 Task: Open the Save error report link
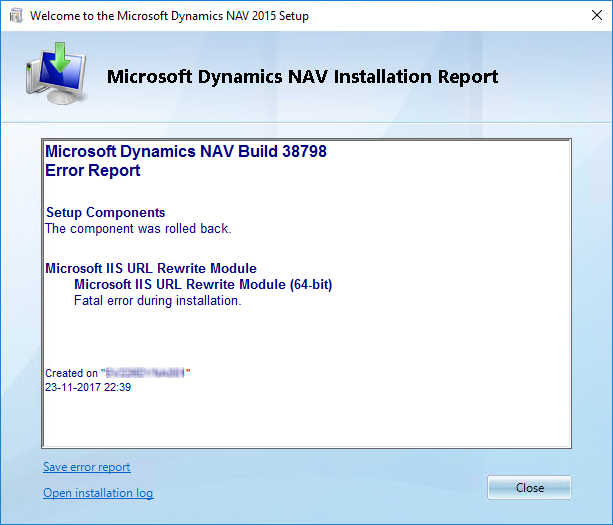point(87,467)
